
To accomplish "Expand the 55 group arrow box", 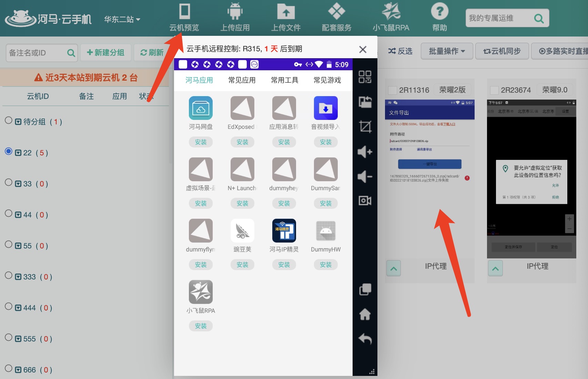I will click(x=18, y=246).
